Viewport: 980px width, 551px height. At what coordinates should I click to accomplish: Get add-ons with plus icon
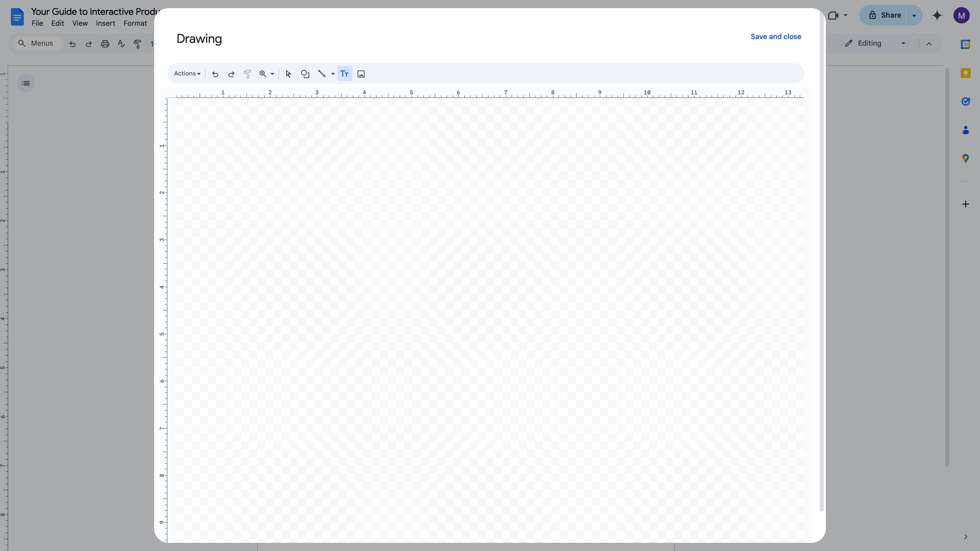pos(965,204)
